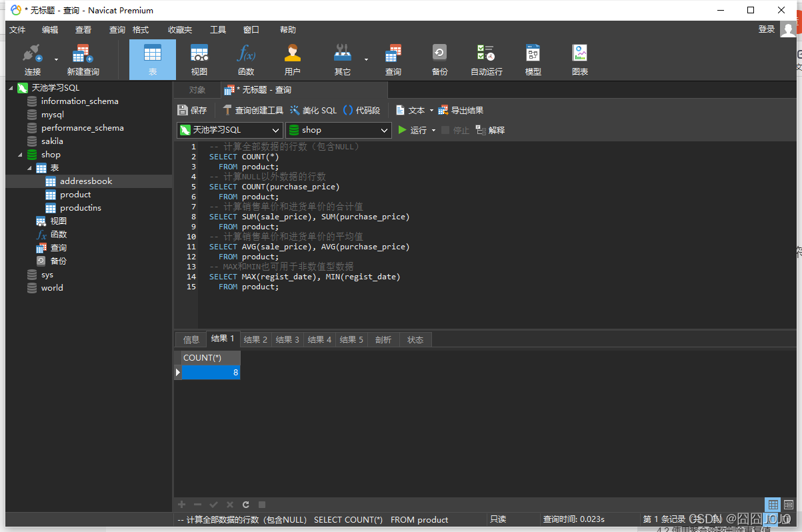The height and width of the screenshot is (532, 802).
Task: Insert a snippet with 代码段
Action: coord(361,110)
